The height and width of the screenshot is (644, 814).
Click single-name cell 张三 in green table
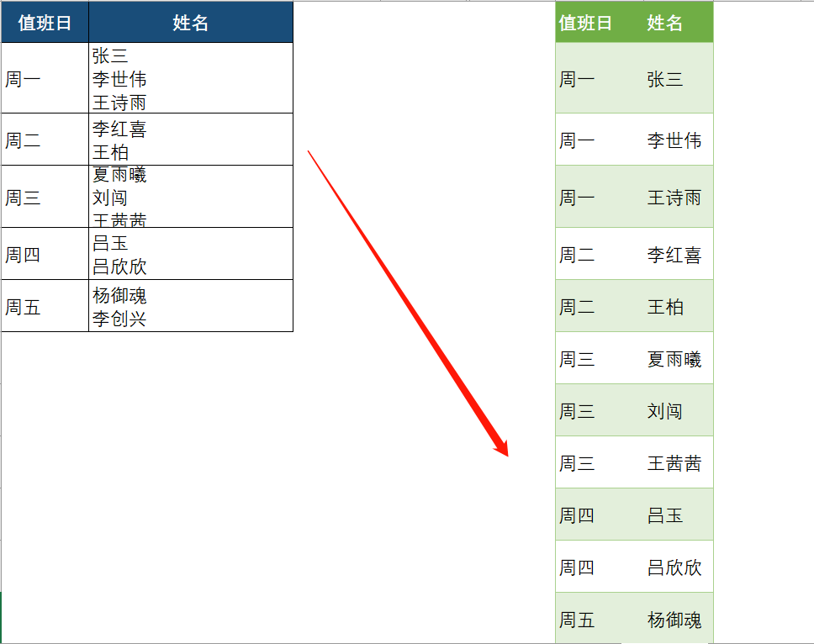678,78
